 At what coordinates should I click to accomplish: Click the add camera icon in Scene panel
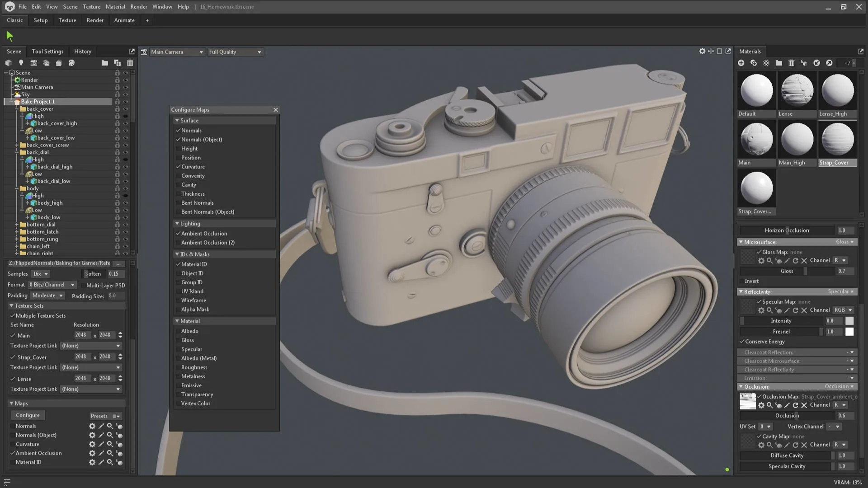tap(33, 63)
